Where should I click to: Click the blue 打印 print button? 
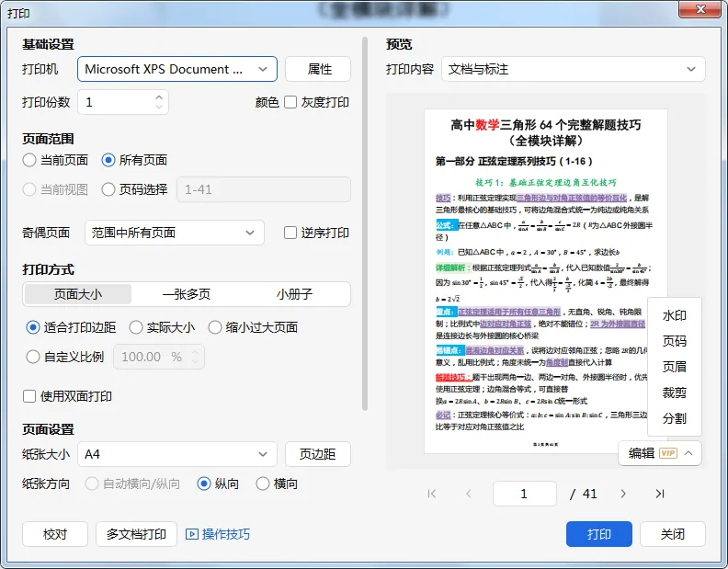point(599,534)
